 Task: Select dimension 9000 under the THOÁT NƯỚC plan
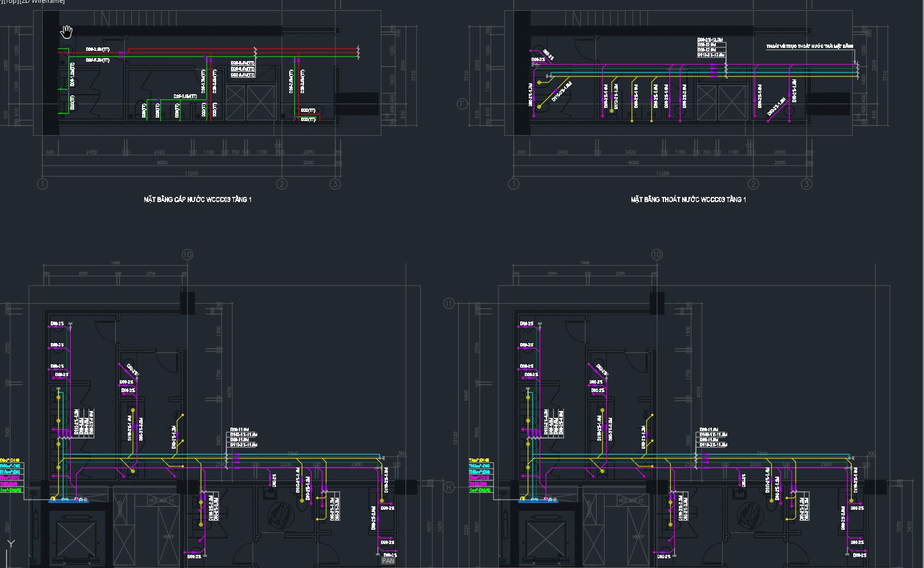pyautogui.click(x=633, y=163)
